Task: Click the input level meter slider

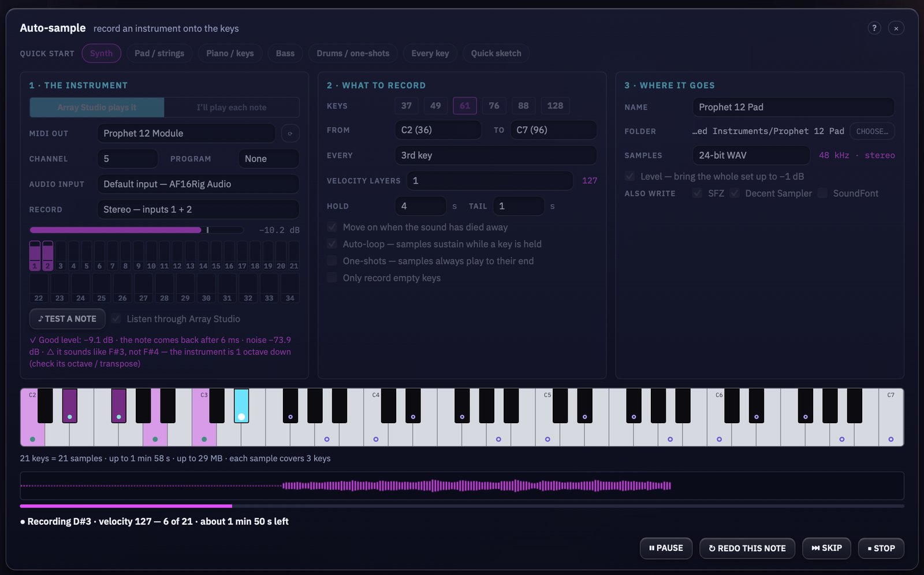Action: coord(136,230)
